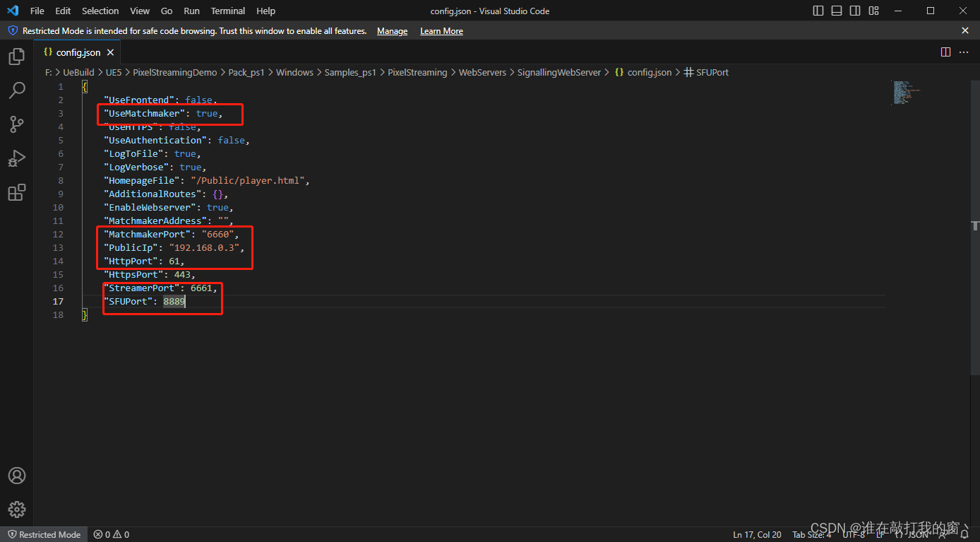Toggle the primary side bar layout button
The width and height of the screenshot is (980, 542).
click(x=818, y=11)
